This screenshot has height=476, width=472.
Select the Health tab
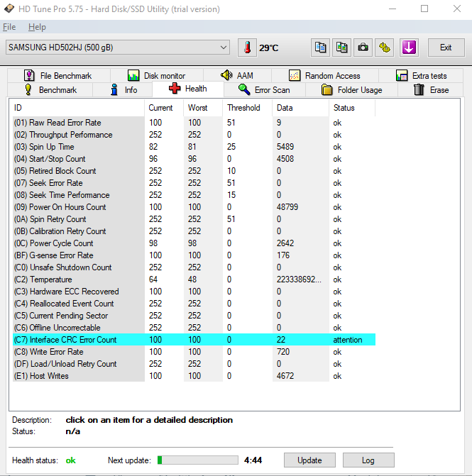click(187, 89)
